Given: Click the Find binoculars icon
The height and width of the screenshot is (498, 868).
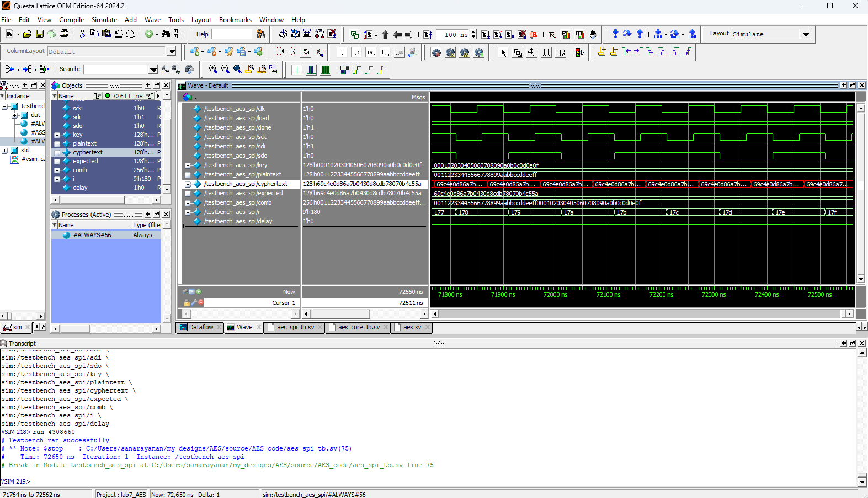Looking at the screenshot, I should coord(166,34).
